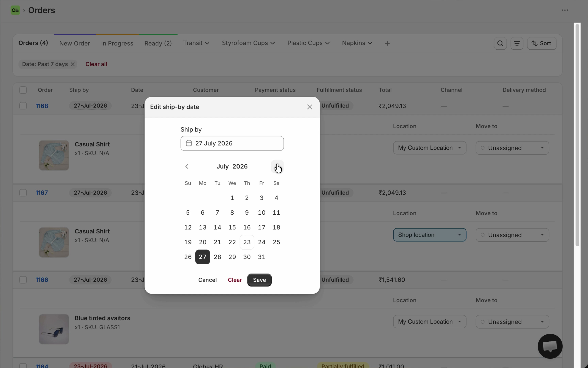Click Casual Shirt thumbnail in order 1168
588x368 pixels.
[x=54, y=156]
